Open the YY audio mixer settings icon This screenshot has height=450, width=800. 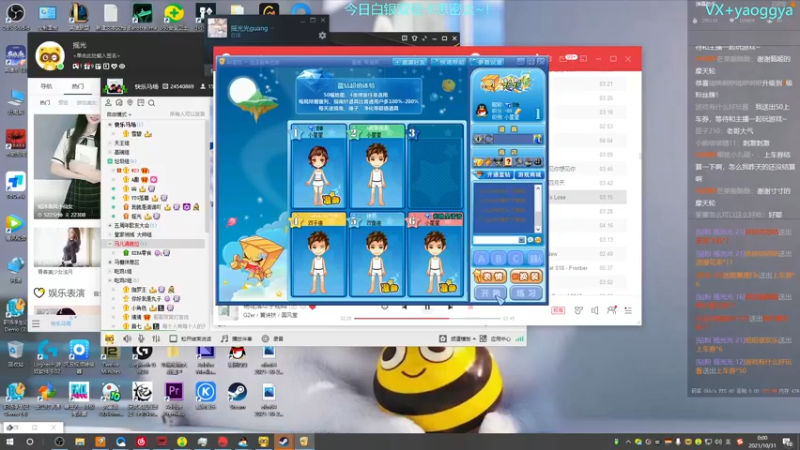click(156, 338)
